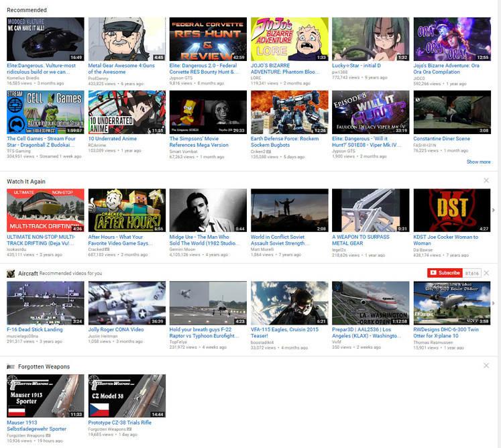Image resolution: width=501 pixels, height=448 pixels.
Task: Open the KDST Joe Cocker video thumbnail
Action: 451,211
